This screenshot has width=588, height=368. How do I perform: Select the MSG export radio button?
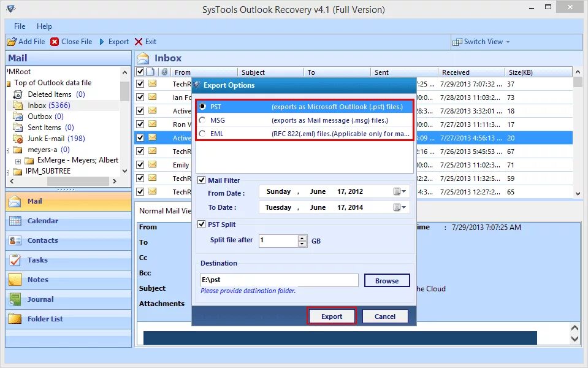tap(202, 120)
